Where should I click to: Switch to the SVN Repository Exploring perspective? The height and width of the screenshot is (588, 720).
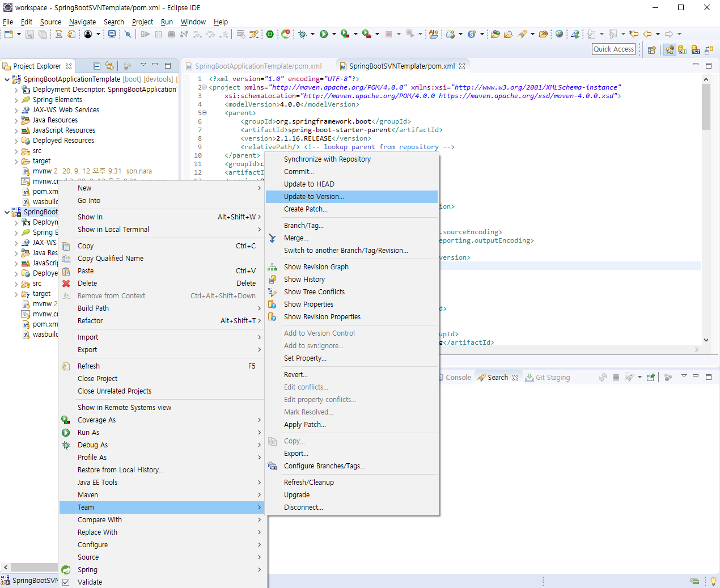pos(696,50)
